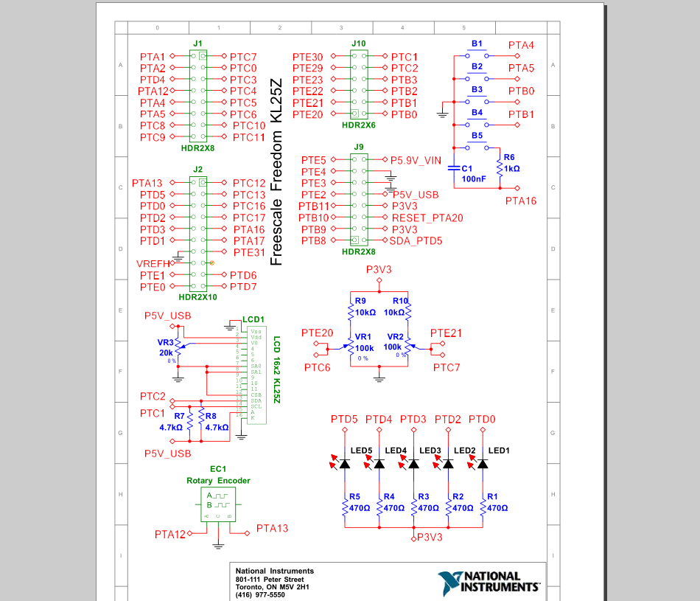Select the LED1 diode symbol

tap(483, 463)
